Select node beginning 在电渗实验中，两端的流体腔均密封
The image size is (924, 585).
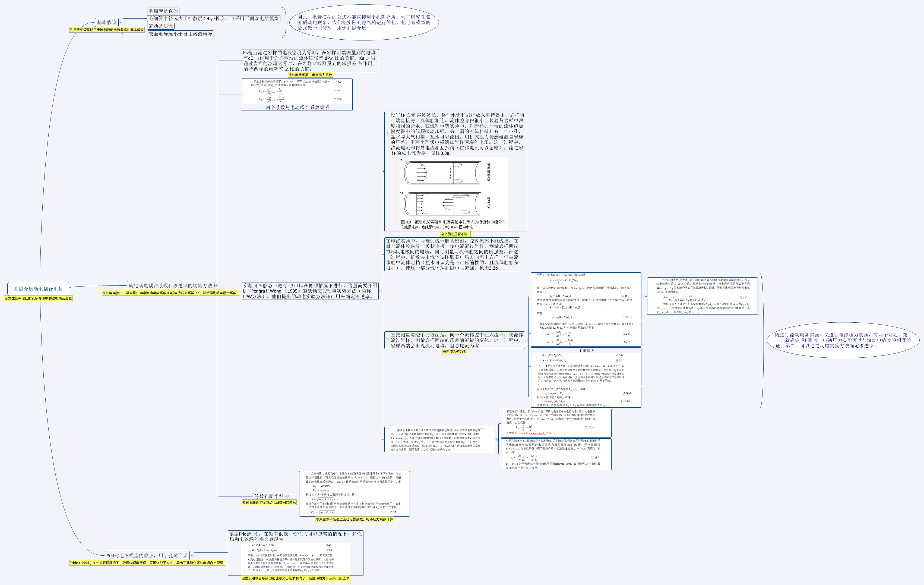[452, 254]
